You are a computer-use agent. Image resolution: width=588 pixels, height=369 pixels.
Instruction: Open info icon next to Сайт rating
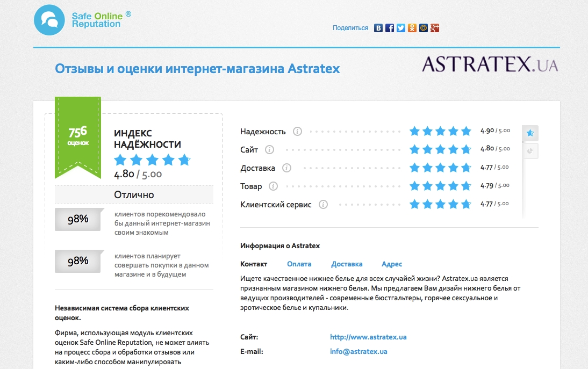coord(269,150)
